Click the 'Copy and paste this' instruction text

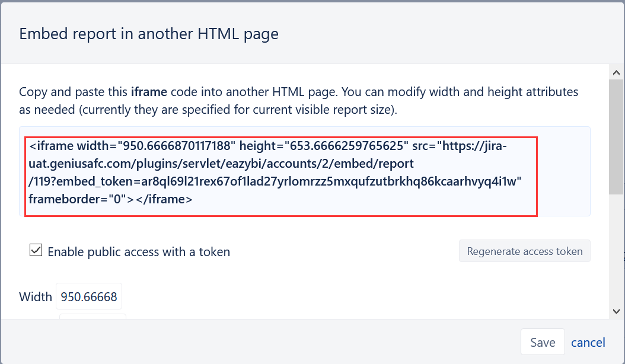(74, 92)
